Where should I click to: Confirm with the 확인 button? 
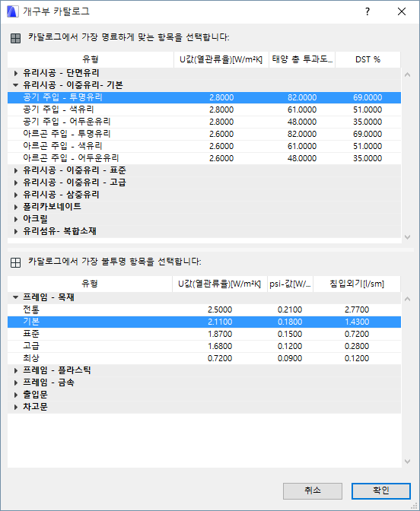pyautogui.click(x=381, y=490)
